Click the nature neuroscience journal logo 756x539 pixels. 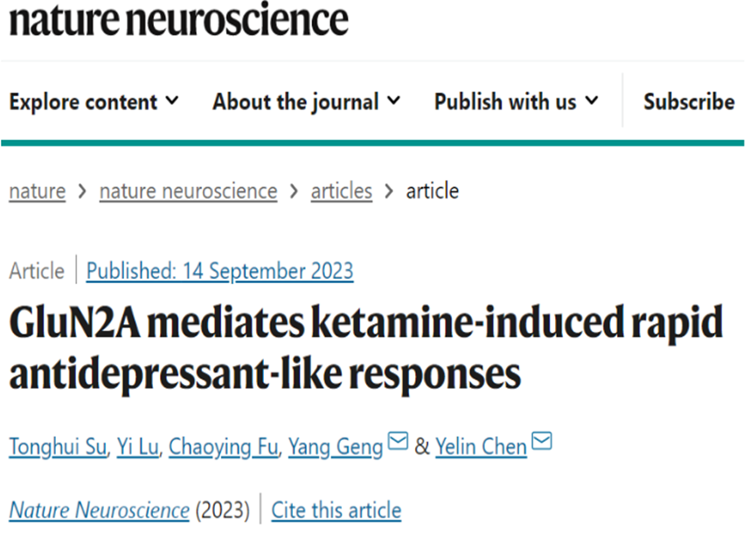click(181, 21)
